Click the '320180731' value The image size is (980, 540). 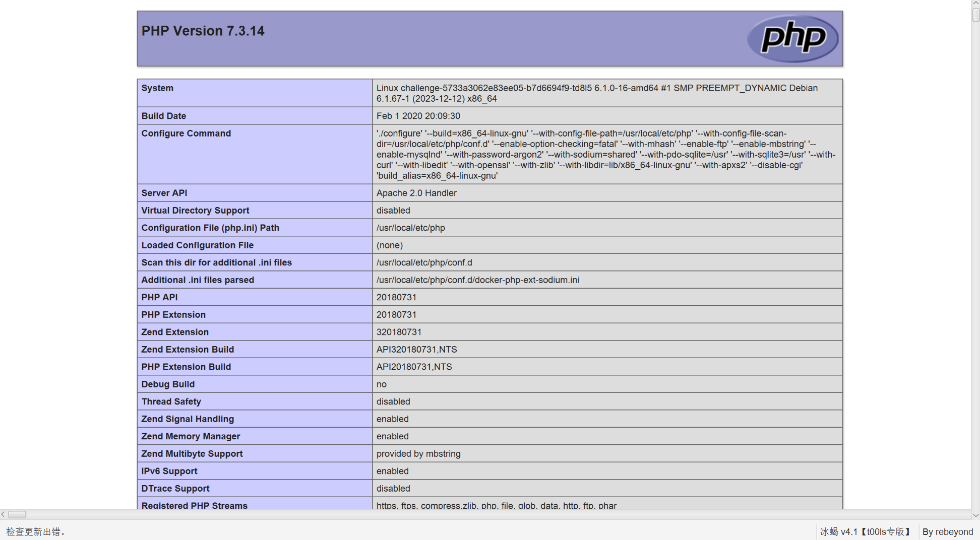[x=399, y=332]
